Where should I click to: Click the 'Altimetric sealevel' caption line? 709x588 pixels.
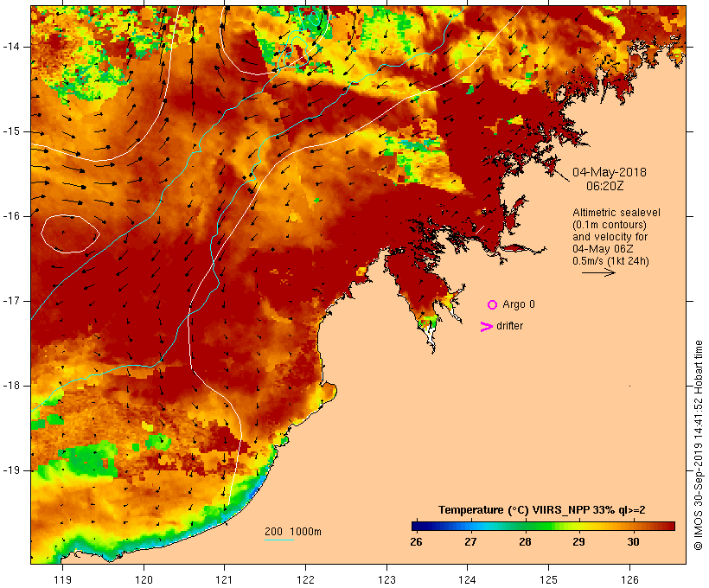[616, 213]
